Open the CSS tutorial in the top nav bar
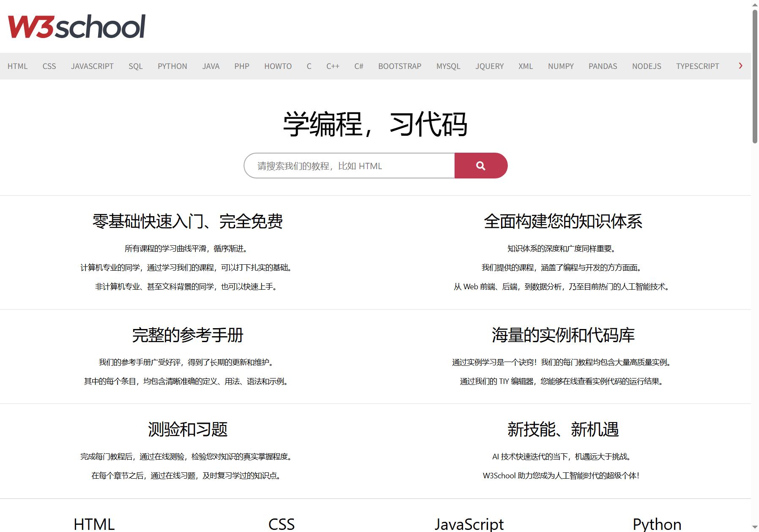 tap(49, 66)
